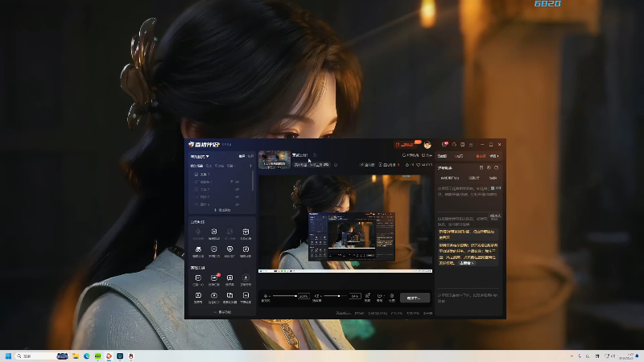Click the refresh icon next to the category tag
Image resolution: width=644 pixels, height=362 pixels.
336,165
